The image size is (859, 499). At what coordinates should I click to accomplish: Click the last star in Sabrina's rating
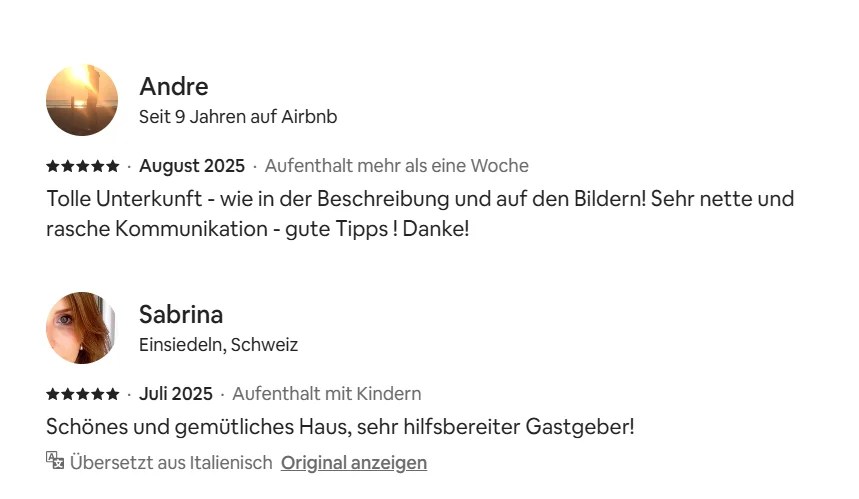pos(113,394)
